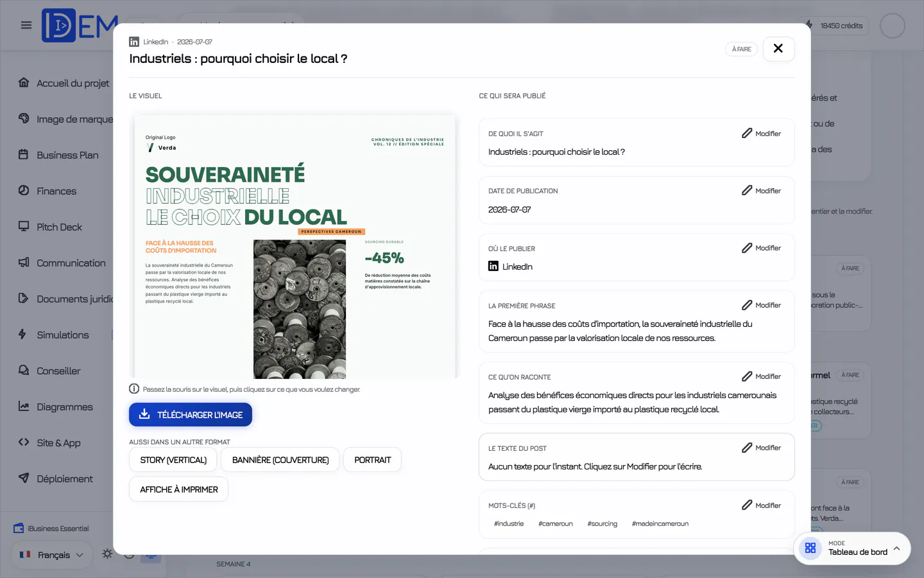This screenshot has width=924, height=578.
Task: Expand the Mode Tableau de bord switcher
Action: tap(852, 548)
